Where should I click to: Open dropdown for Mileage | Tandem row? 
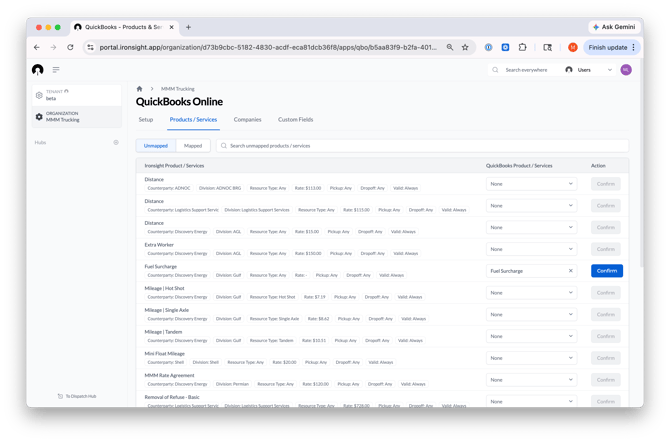tap(532, 336)
